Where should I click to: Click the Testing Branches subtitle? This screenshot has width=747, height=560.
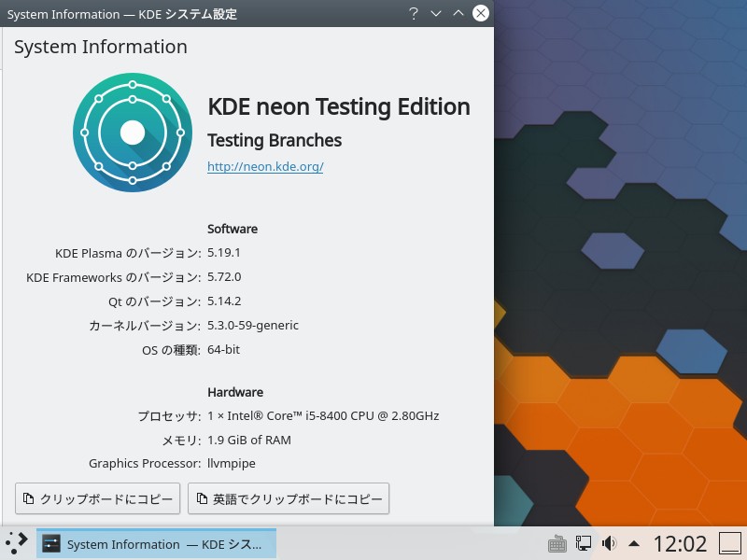(275, 141)
